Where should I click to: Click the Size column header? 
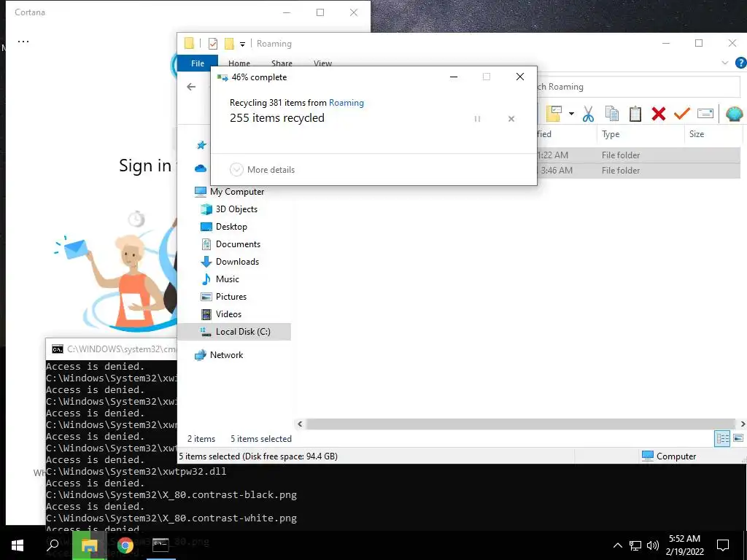click(713, 134)
